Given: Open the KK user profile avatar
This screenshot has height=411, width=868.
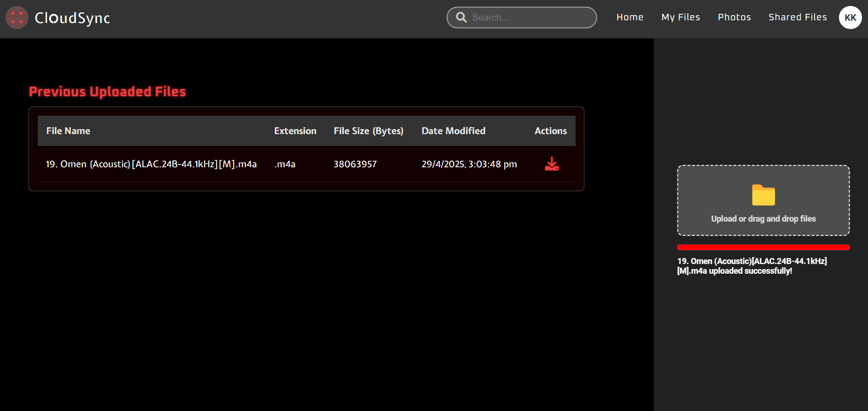Looking at the screenshot, I should (x=850, y=18).
